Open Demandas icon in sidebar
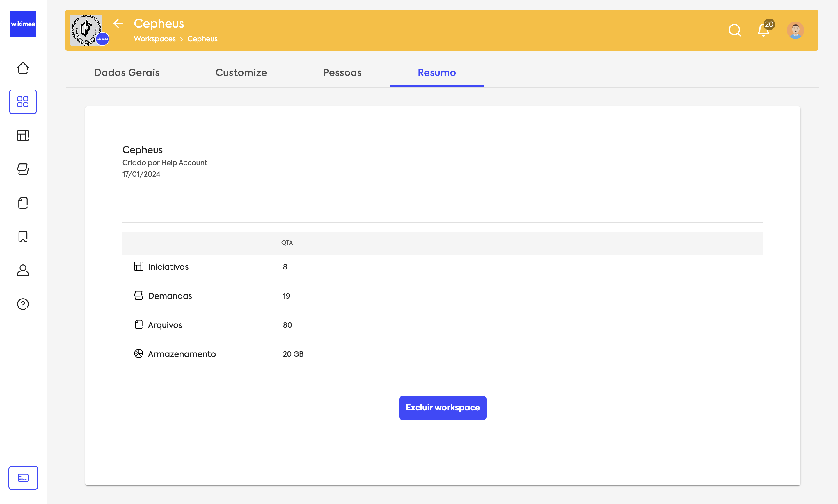 (23, 169)
